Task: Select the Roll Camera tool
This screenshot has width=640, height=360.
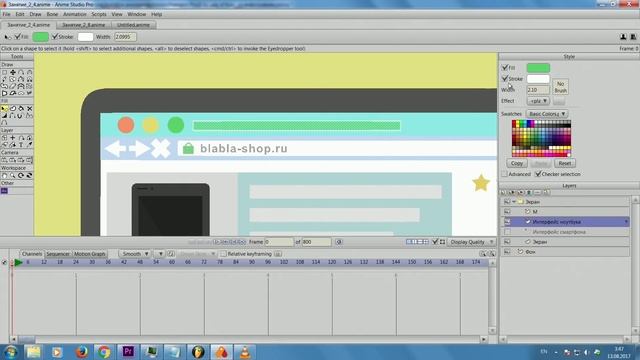Action: [x=21, y=160]
